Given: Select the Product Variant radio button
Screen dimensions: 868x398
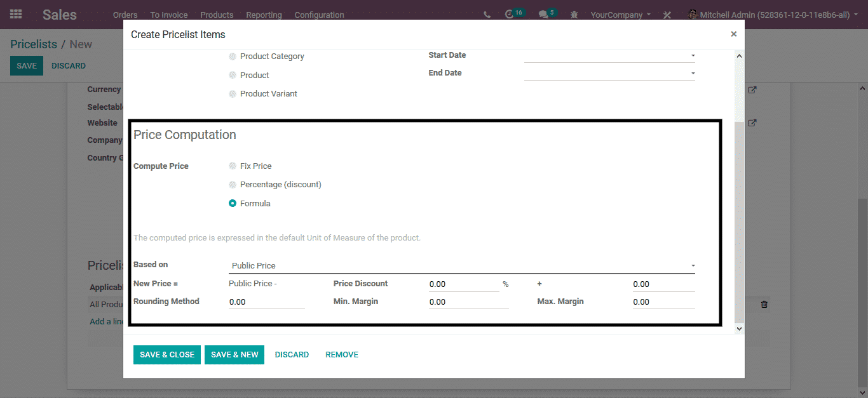Looking at the screenshot, I should [233, 94].
